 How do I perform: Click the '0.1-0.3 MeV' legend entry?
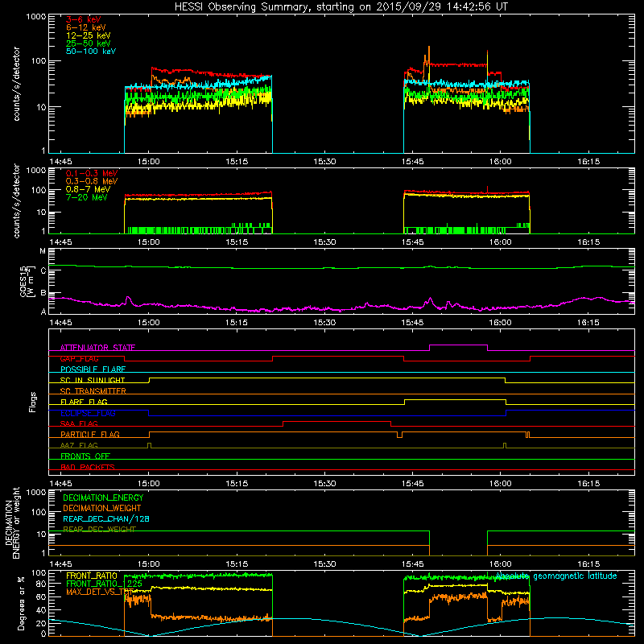coord(92,173)
